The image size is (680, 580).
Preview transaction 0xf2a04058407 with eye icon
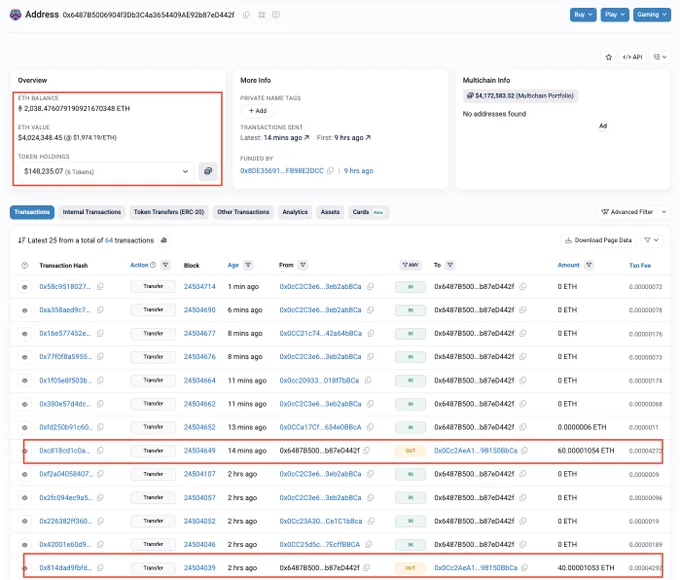coord(25,474)
